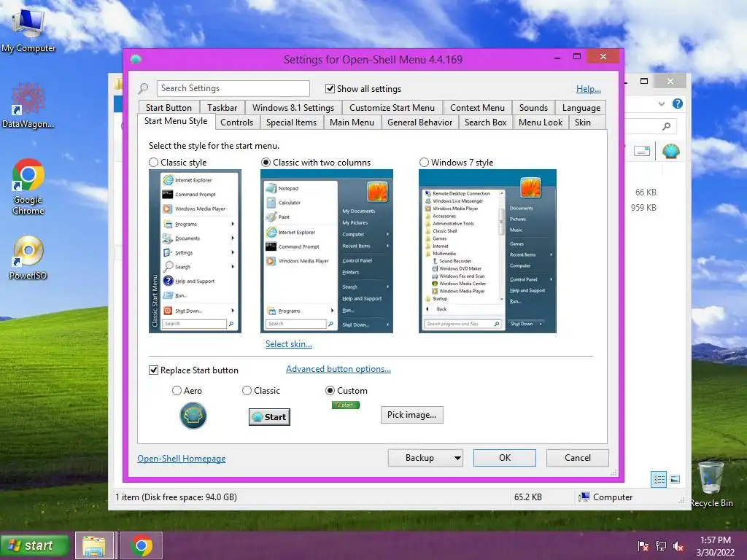This screenshot has width=747, height=560.
Task: Click the search magnifier icon in settings
Action: click(x=143, y=88)
